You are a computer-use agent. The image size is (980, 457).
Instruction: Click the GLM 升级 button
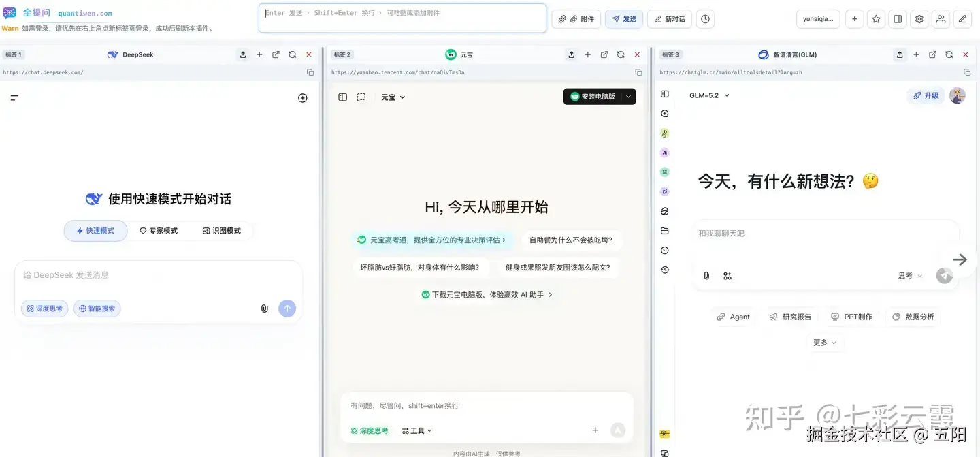pos(926,95)
